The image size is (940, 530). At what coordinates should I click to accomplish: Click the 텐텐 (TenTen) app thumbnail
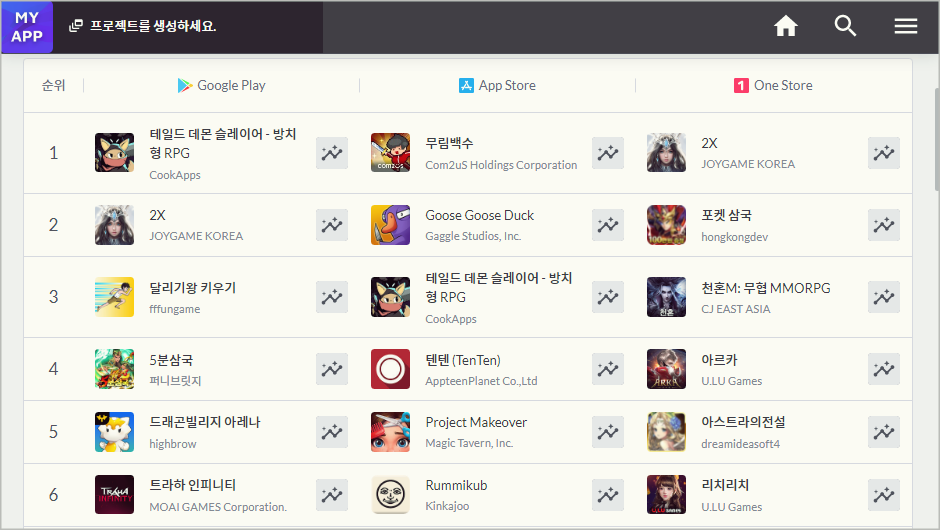390,369
